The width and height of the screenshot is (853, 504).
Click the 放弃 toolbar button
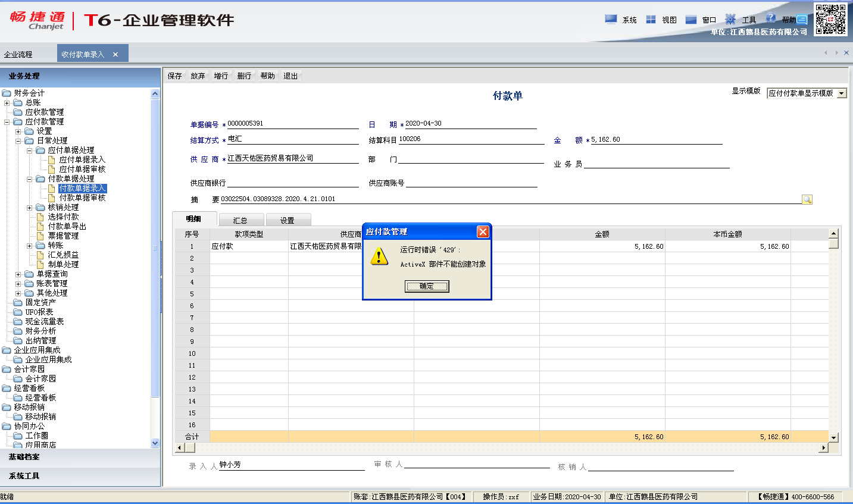[x=198, y=76]
